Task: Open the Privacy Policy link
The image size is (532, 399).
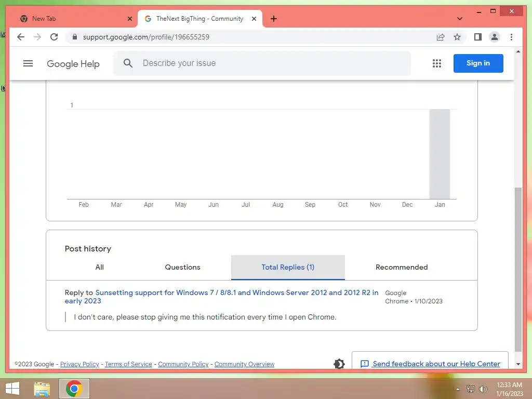Action: (79, 364)
